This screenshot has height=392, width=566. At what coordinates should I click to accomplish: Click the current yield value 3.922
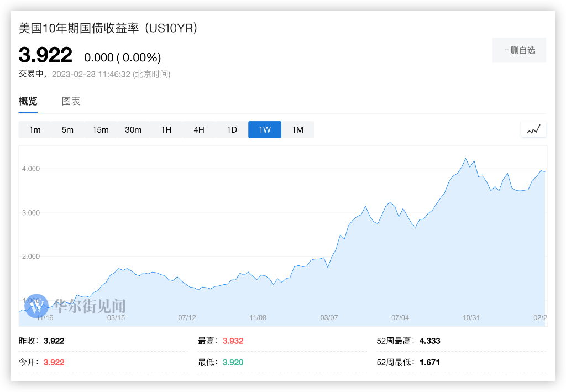point(45,55)
